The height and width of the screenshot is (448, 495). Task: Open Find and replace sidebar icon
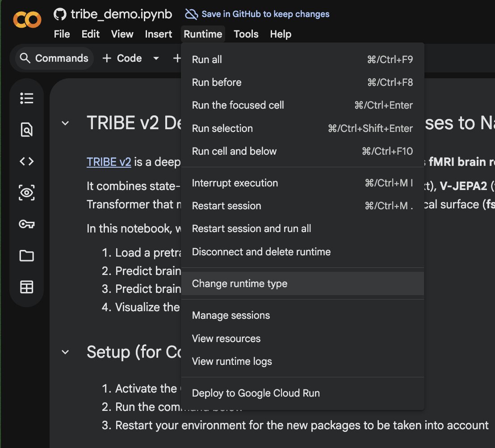(27, 130)
